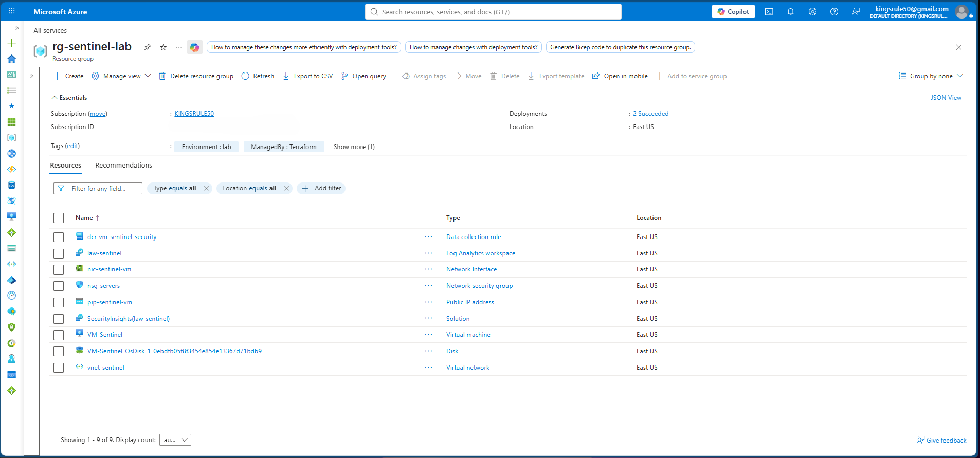Click Give feedback link
980x458 pixels.
(x=941, y=440)
